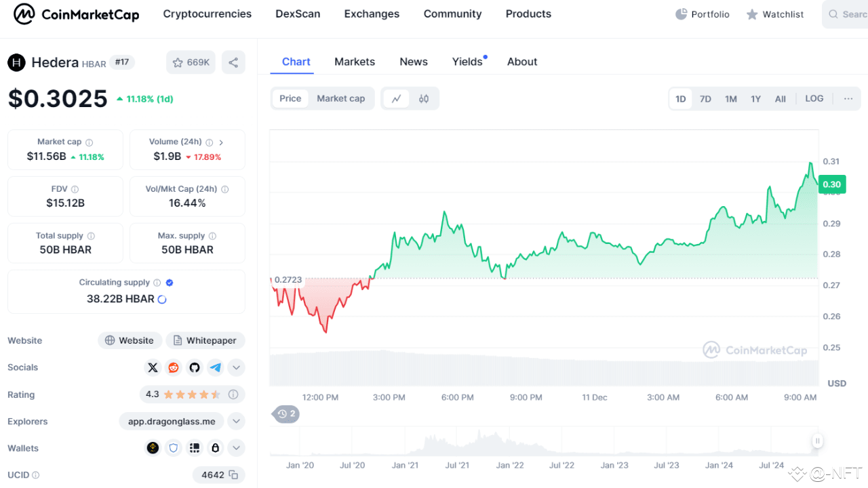Switch to the Markets tab

355,62
